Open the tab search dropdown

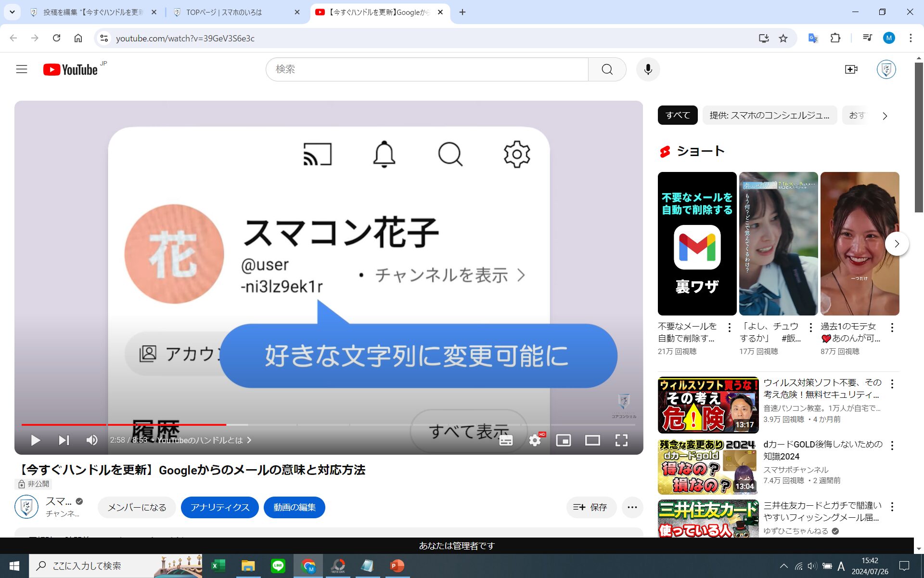(12, 12)
